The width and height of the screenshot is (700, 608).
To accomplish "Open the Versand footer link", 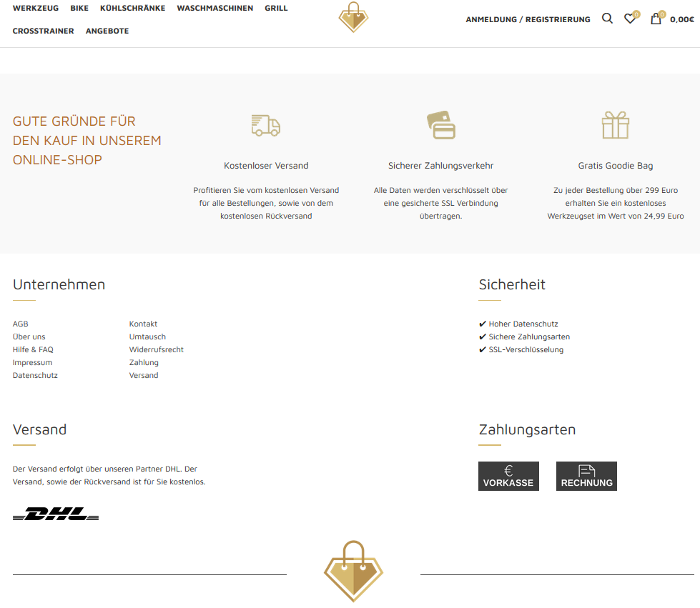I will 144,376.
